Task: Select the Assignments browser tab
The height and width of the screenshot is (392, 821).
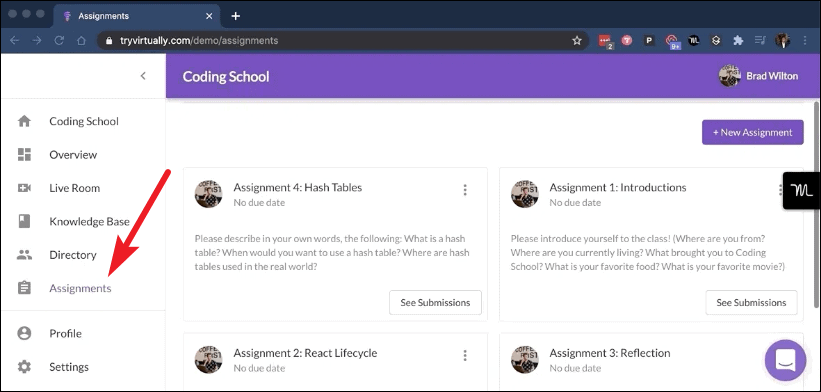Action: click(137, 16)
